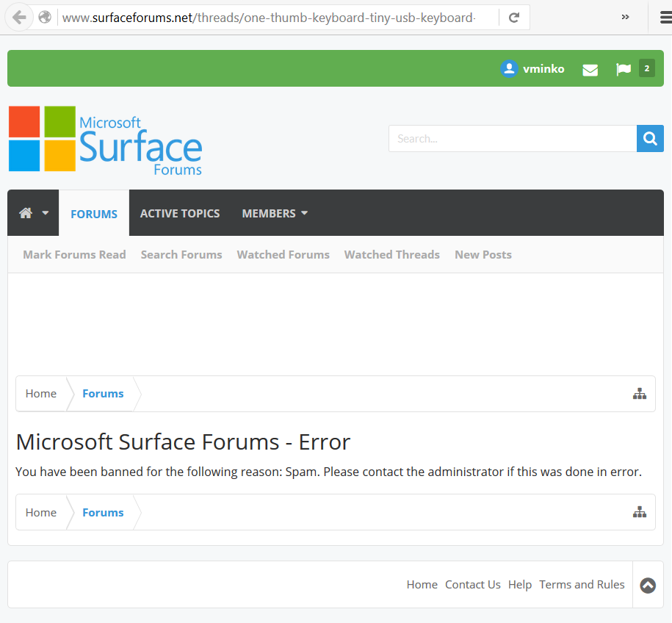Viewport: 672px width, 623px height.
Task: Open the Watched Threads link
Action: [391, 254]
